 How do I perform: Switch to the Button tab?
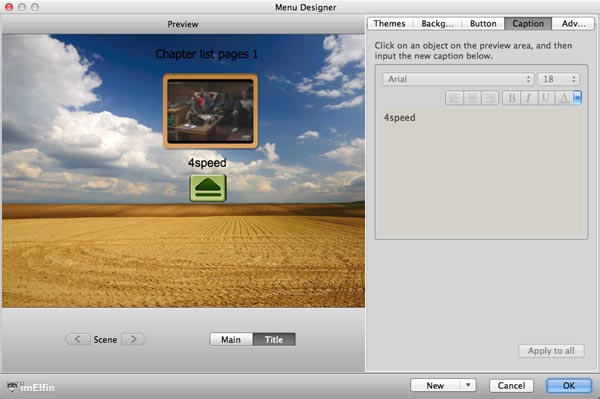pos(483,24)
